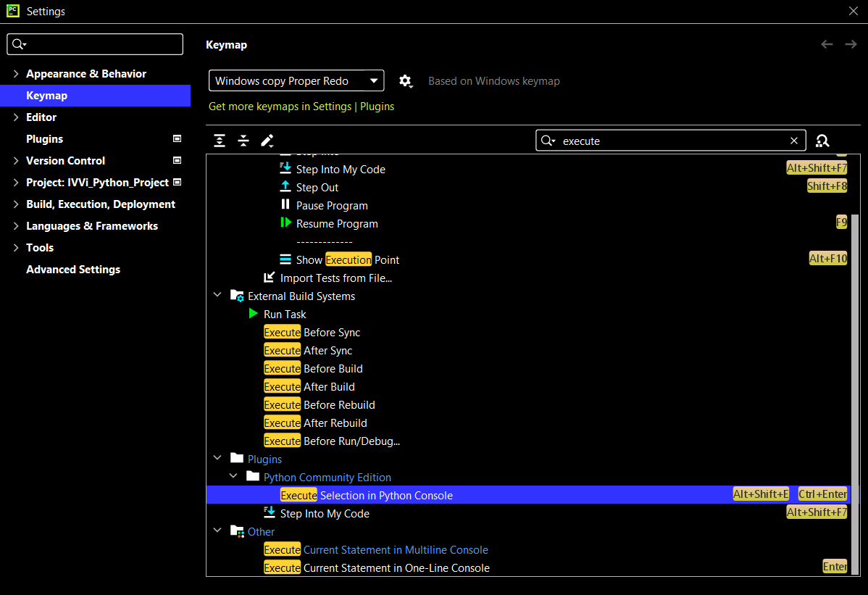
Task: Select Execute Before Sync action
Action: 312,333
